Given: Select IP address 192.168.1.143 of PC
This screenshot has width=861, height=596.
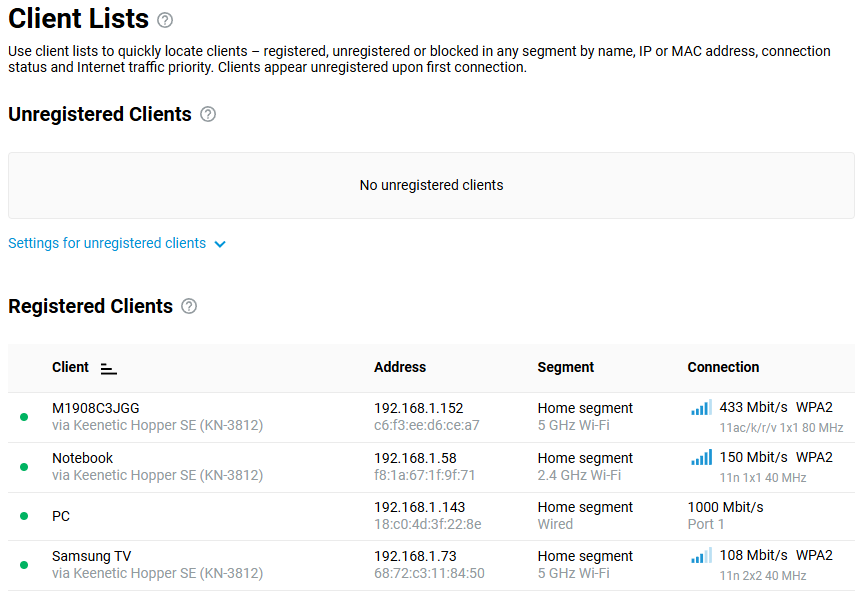Looking at the screenshot, I should 419,507.
